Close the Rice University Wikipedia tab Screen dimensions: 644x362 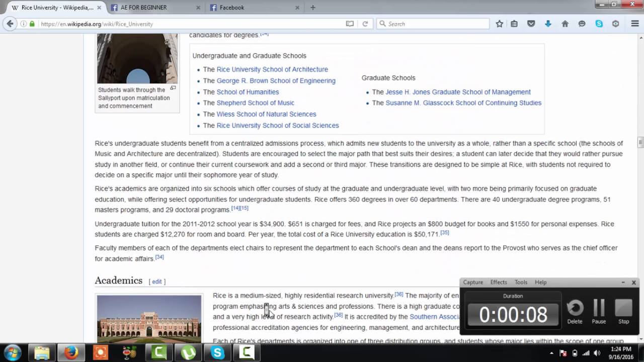tap(99, 8)
